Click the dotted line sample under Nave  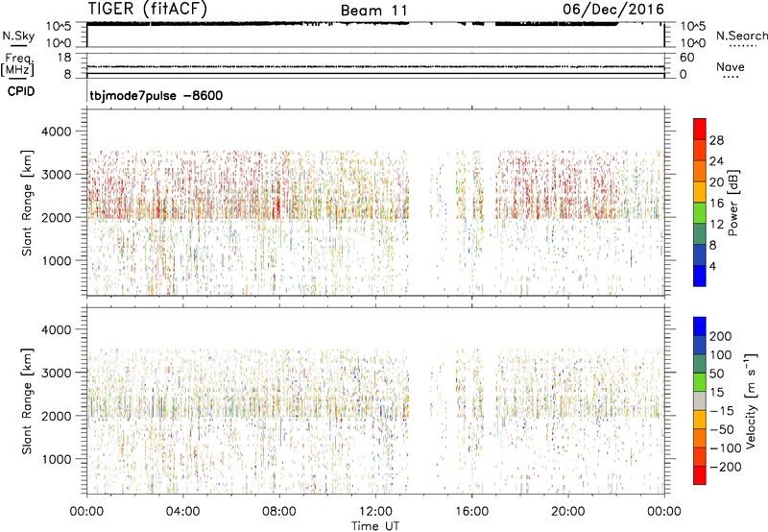point(731,77)
